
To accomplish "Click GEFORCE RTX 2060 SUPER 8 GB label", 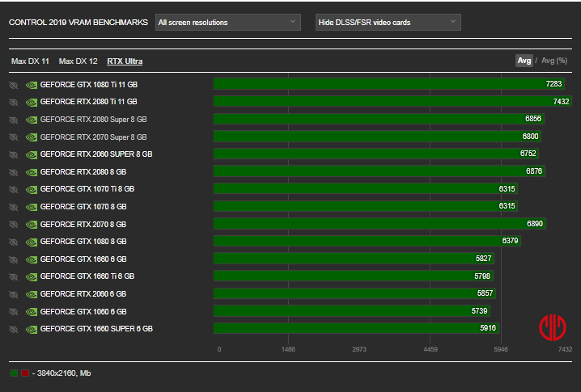I will [x=96, y=154].
